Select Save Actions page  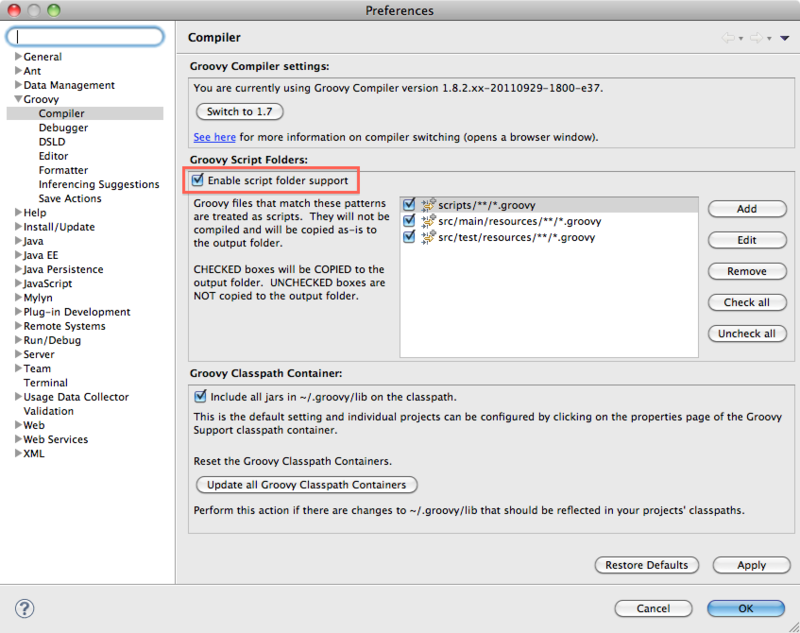(70, 198)
